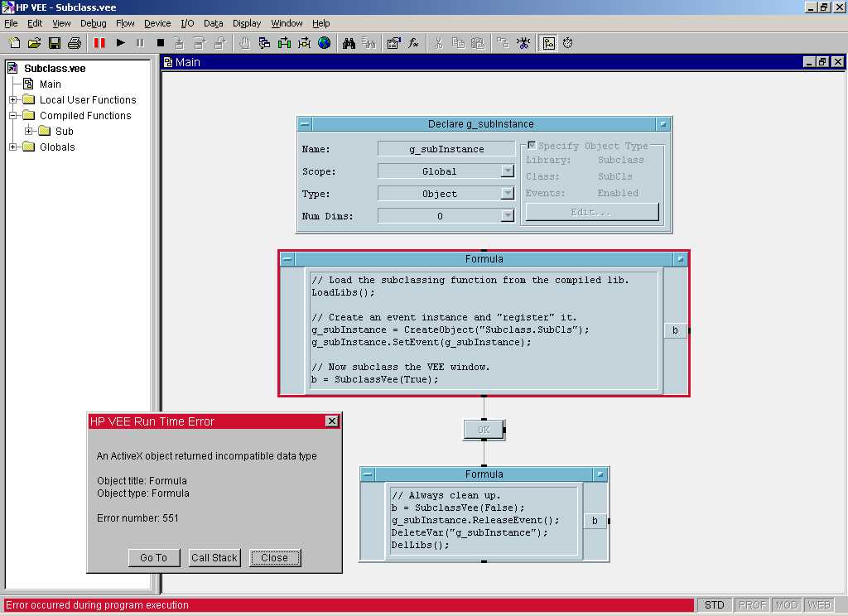Click the Call Stack button
The width and height of the screenshot is (848, 616).
[214, 558]
